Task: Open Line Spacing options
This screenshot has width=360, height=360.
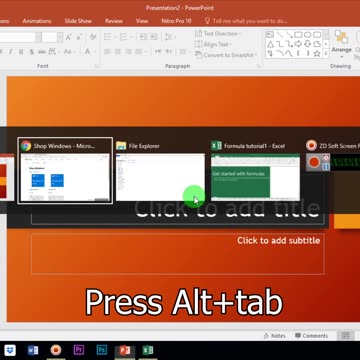Action: [x=170, y=37]
